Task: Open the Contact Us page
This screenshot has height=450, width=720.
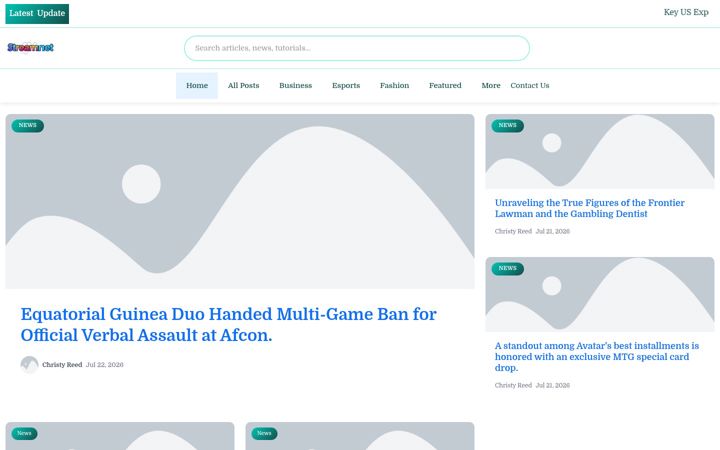Action: pyautogui.click(x=529, y=85)
